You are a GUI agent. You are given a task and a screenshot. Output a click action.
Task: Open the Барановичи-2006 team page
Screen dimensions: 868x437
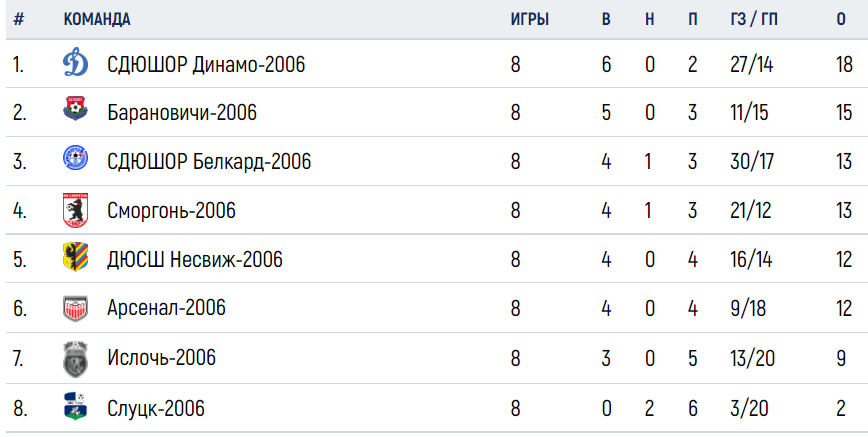tap(182, 113)
